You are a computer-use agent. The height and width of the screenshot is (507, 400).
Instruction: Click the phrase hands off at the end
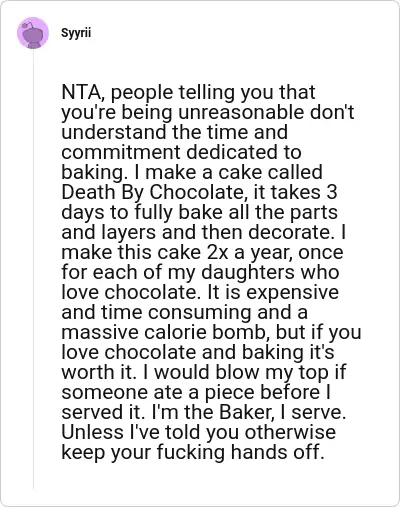[277, 452]
